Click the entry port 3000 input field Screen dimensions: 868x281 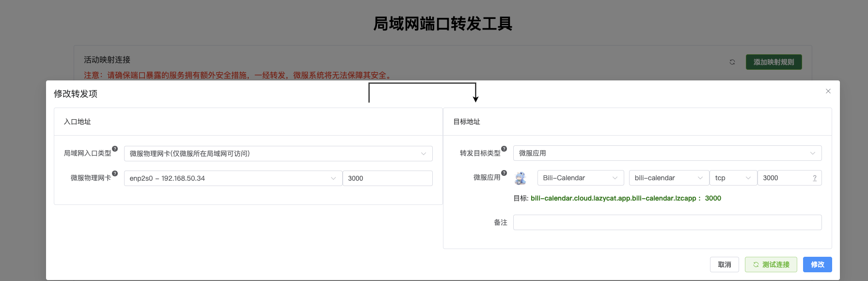(388, 178)
